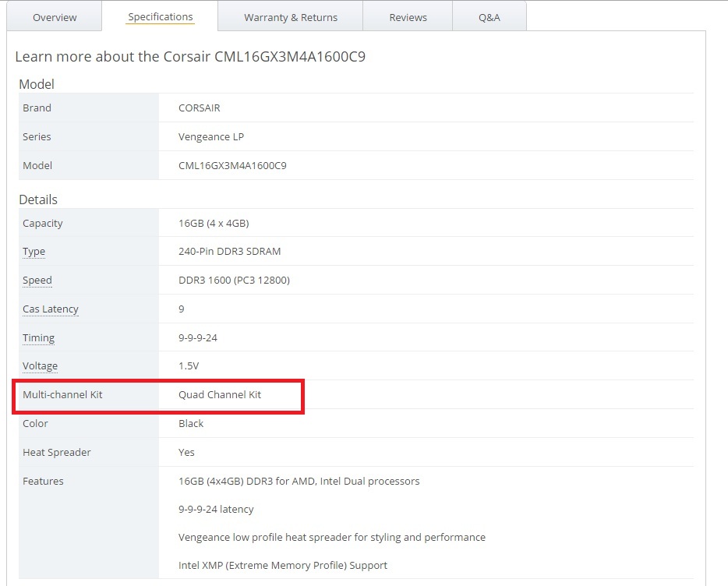The width and height of the screenshot is (728, 586).
Task: Click the '240-Pin DDR3 SDRAM' value
Action: [230, 251]
